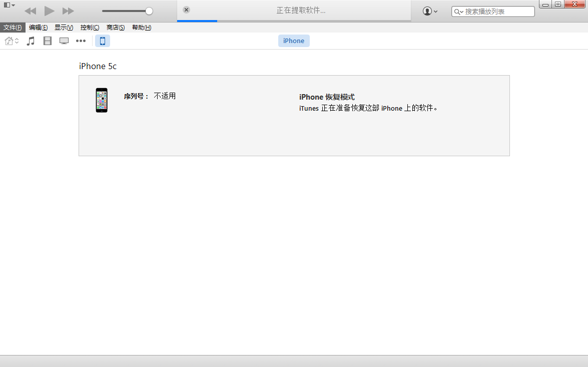Click the blue extraction progress bar

pyautogui.click(x=197, y=21)
